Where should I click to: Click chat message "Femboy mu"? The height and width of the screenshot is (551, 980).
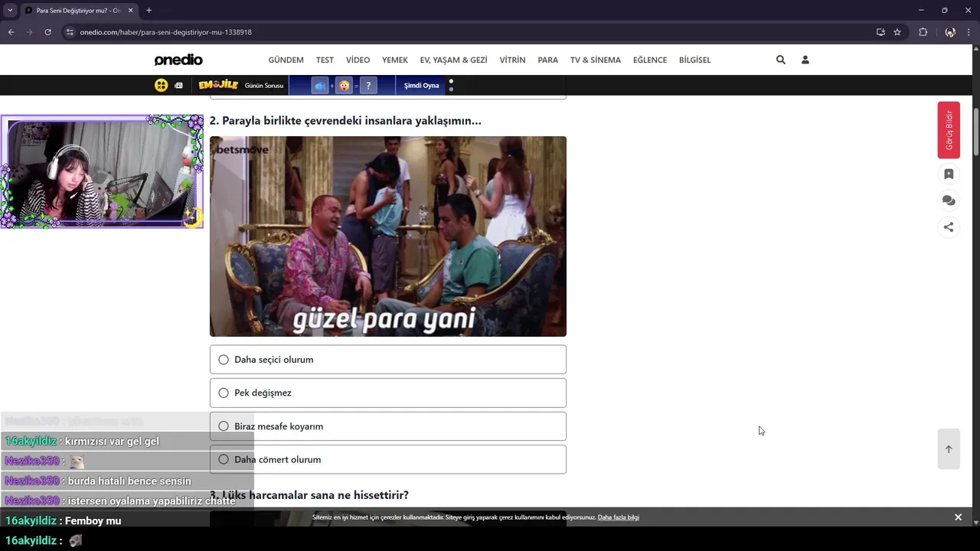click(x=93, y=521)
